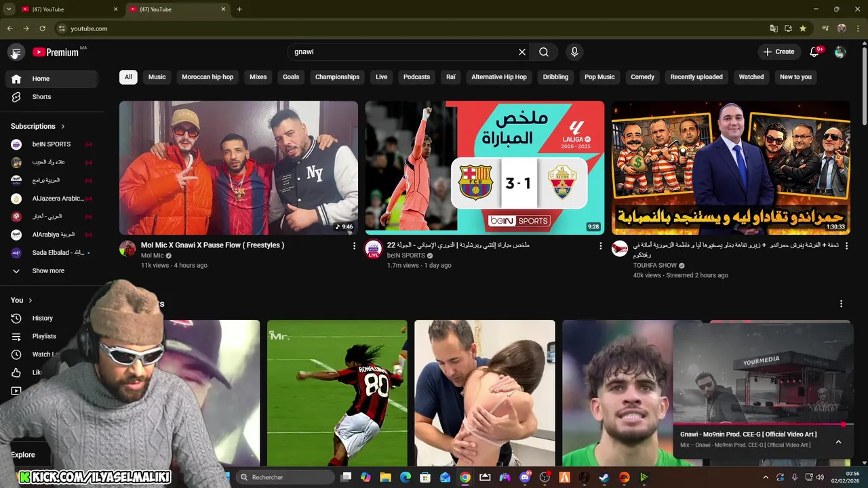
Task: Expand the Subscriptions section header
Action: (38, 126)
